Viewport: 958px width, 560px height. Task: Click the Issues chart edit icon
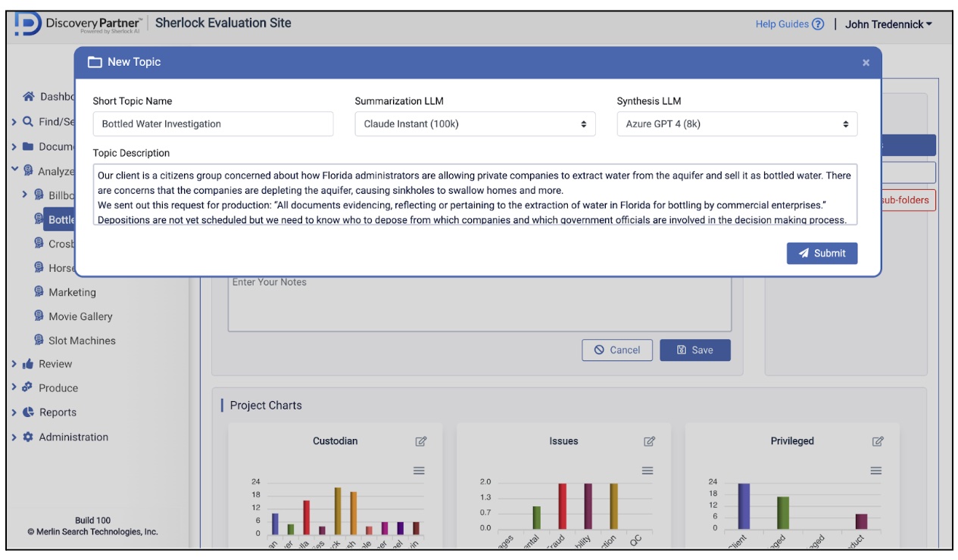click(649, 441)
